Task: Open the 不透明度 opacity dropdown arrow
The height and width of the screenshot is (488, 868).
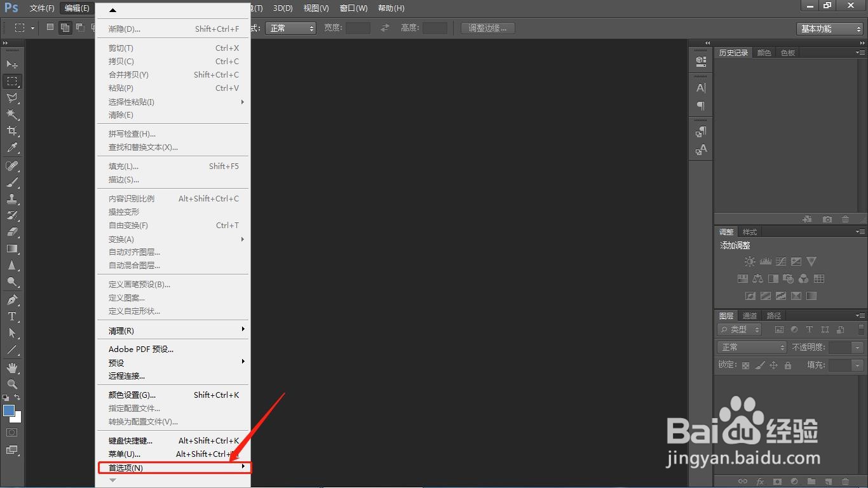Action: point(858,348)
